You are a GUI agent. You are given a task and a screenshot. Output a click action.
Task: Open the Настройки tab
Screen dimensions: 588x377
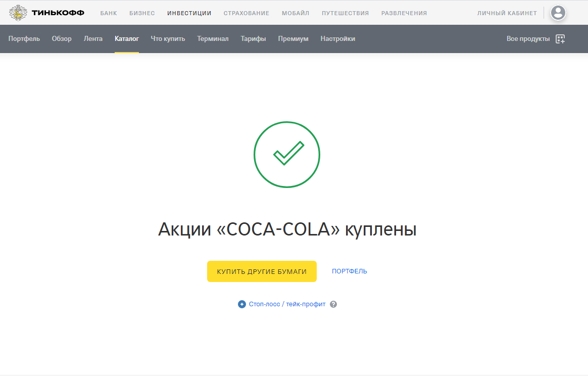point(338,38)
